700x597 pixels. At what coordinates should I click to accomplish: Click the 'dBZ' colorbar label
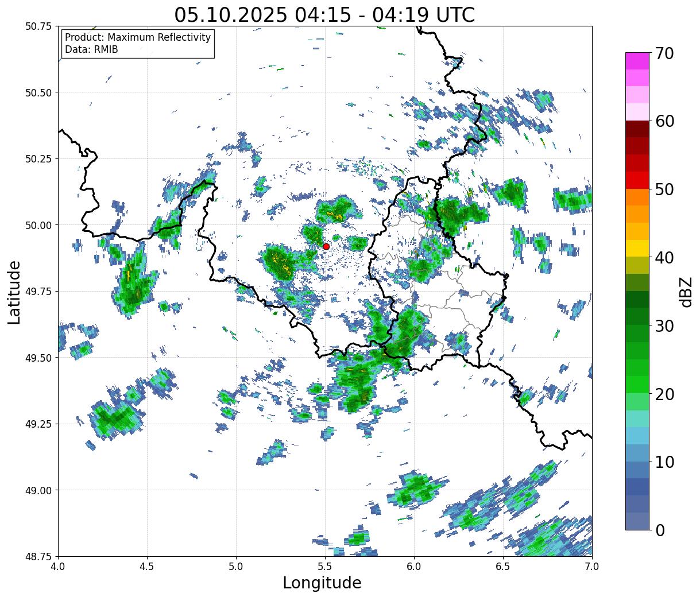[686, 292]
